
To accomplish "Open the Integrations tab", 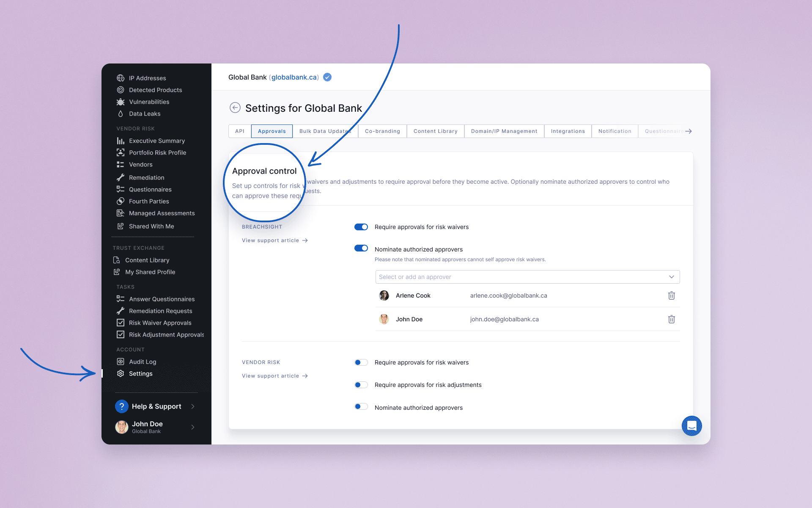I will tap(568, 131).
